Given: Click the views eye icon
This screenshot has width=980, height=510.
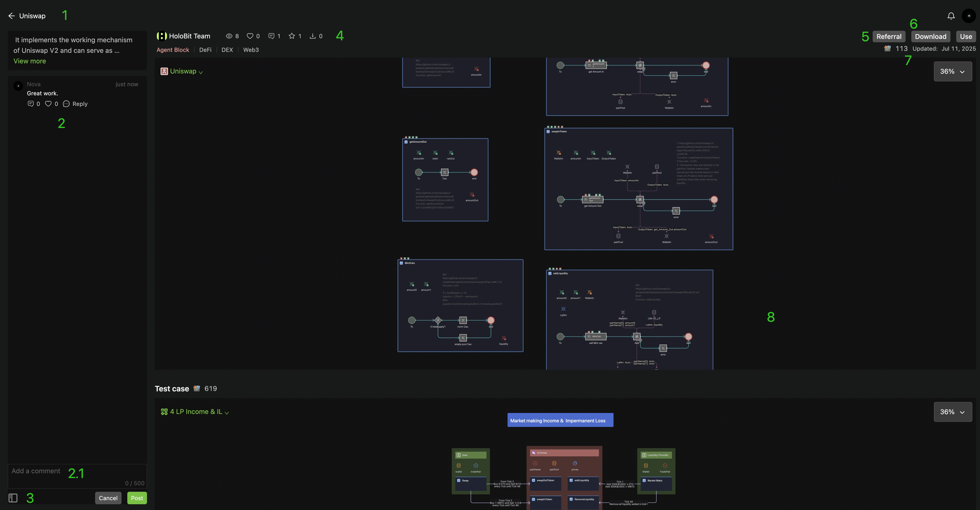Looking at the screenshot, I should click(x=229, y=36).
